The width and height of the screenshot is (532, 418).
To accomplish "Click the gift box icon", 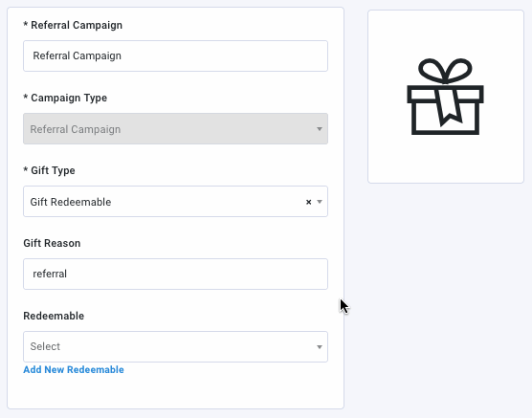I will (x=445, y=97).
